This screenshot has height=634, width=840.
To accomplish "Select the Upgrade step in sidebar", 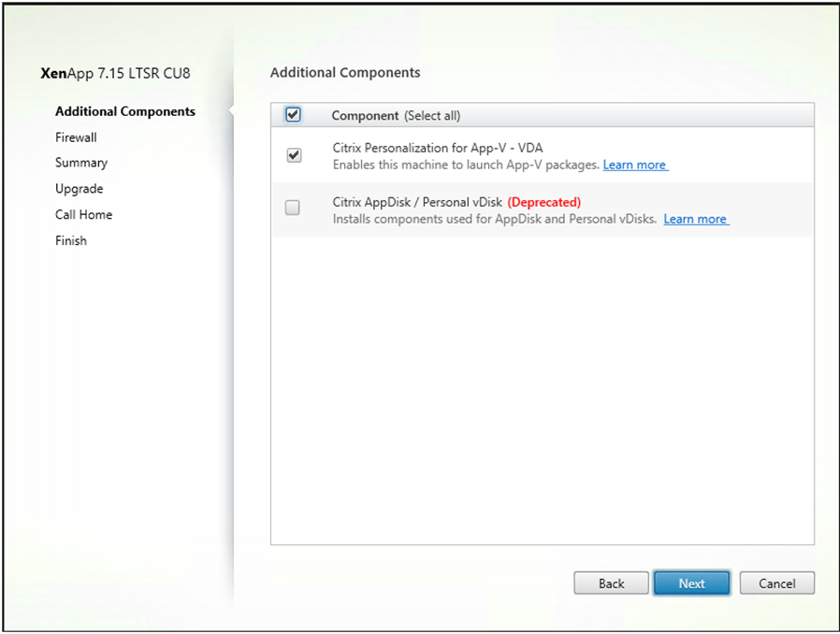I will click(x=80, y=189).
